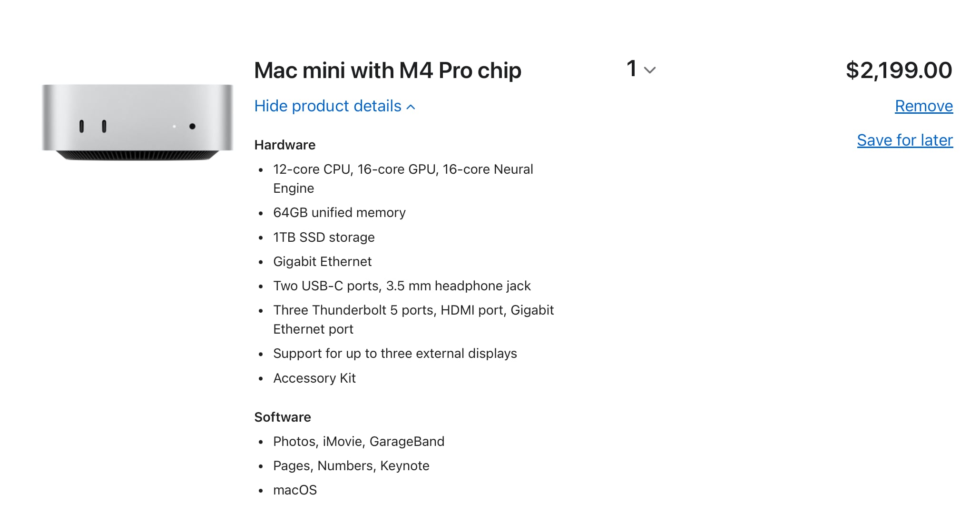Click the Gigabit Ethernet list item

pyautogui.click(x=322, y=262)
